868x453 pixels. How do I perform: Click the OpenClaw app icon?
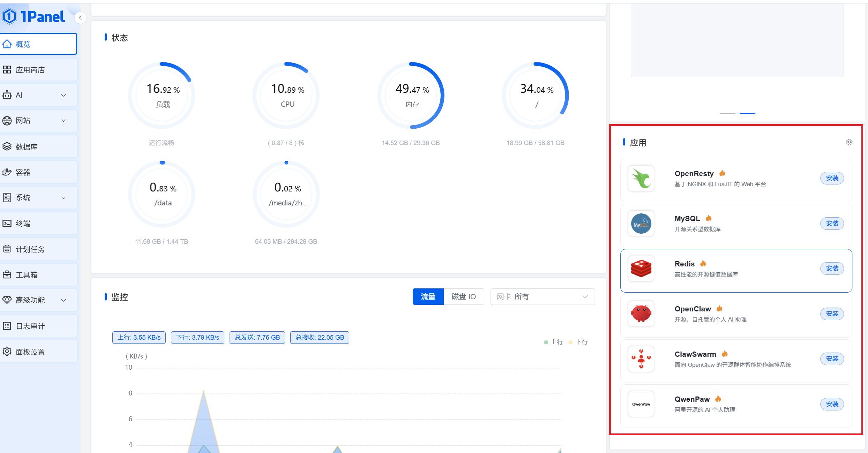pyautogui.click(x=641, y=314)
